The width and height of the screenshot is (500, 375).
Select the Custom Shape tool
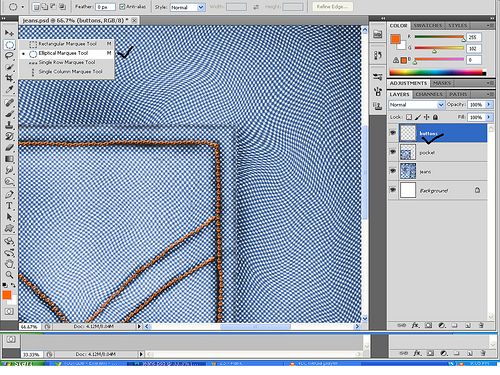9,228
